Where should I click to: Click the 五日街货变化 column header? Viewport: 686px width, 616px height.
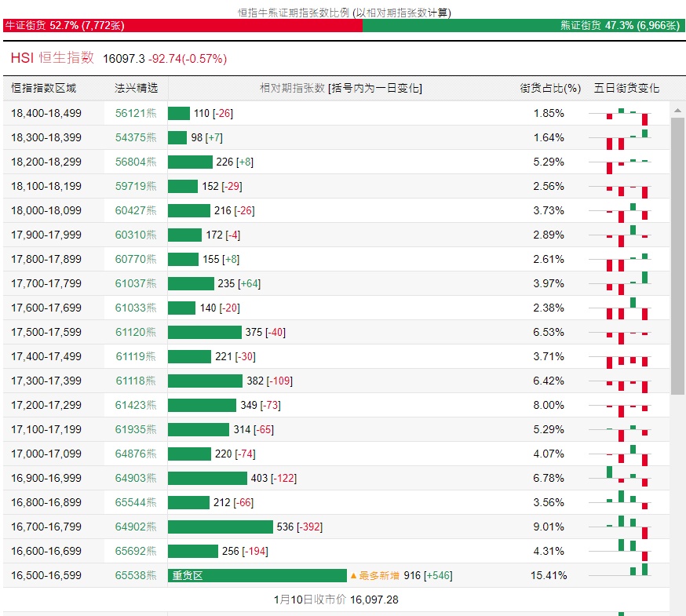click(x=626, y=89)
